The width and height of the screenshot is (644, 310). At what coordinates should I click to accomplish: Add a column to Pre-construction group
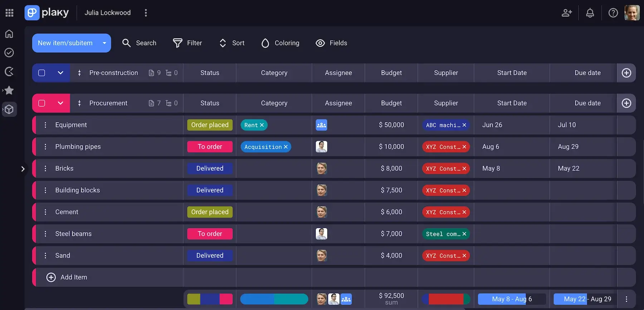(626, 73)
